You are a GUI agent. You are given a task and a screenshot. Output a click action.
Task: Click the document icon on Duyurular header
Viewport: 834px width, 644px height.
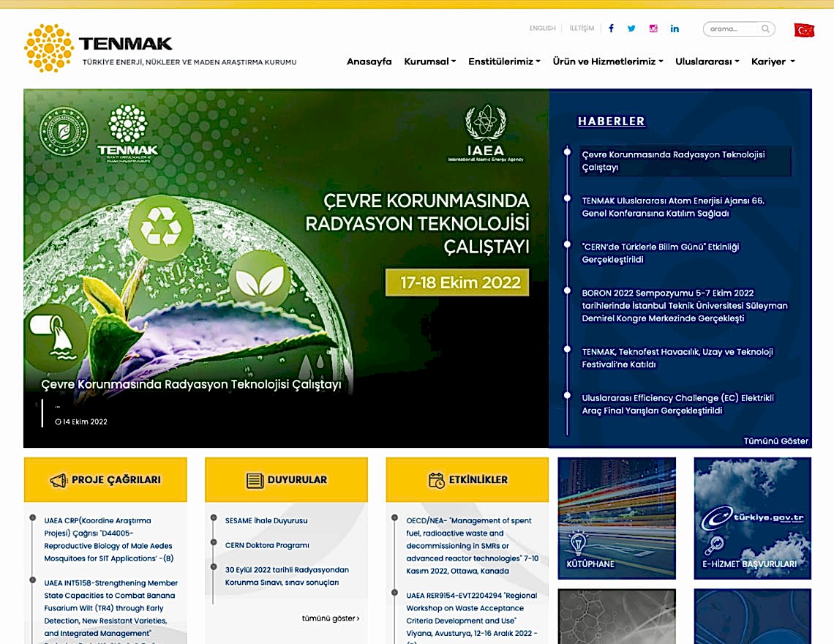click(x=252, y=479)
